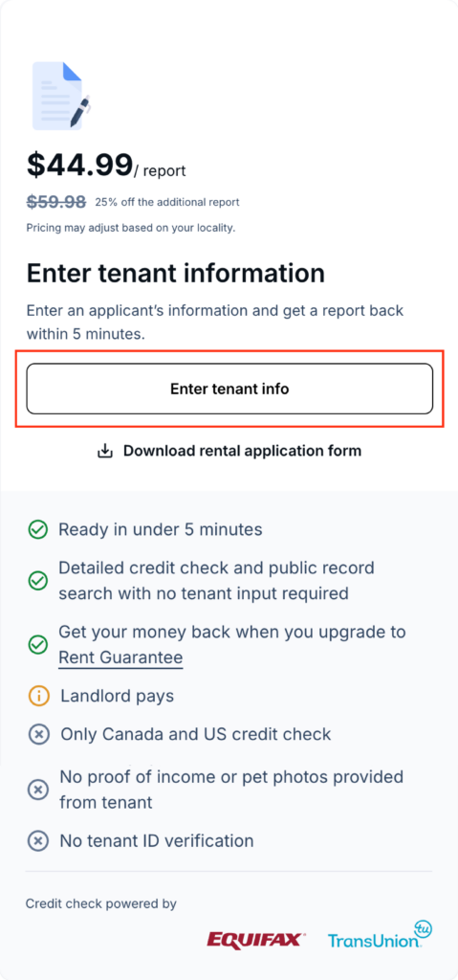Click the Enter tenant info button
458x980 pixels.
229,389
